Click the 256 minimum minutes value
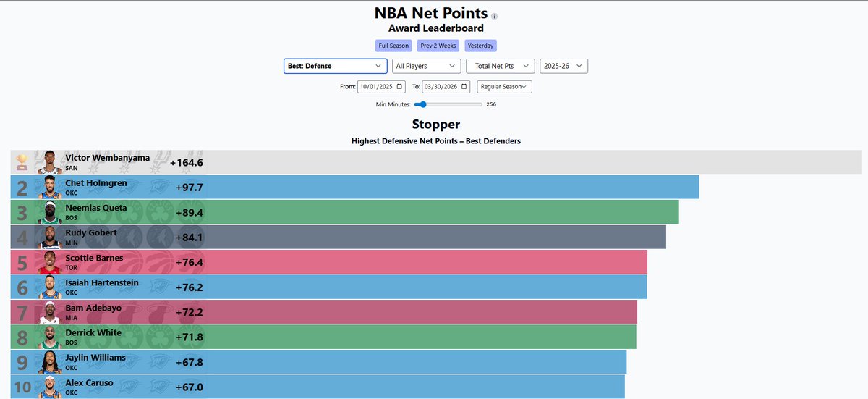 (491, 104)
